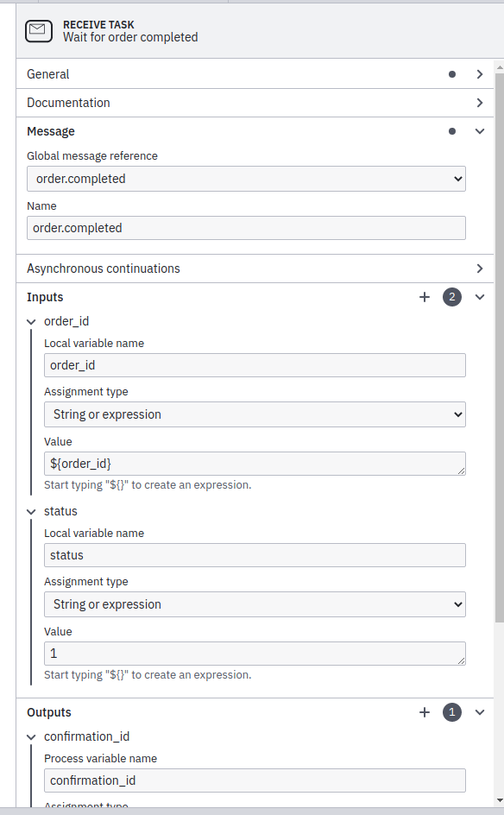The width and height of the screenshot is (504, 815).
Task: Open the Assignment type dropdown for status
Action: pos(255,603)
